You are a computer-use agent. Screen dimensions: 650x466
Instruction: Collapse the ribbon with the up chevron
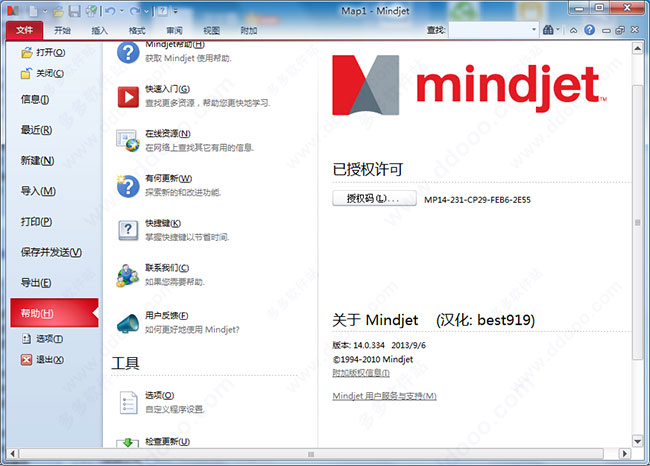(x=574, y=30)
